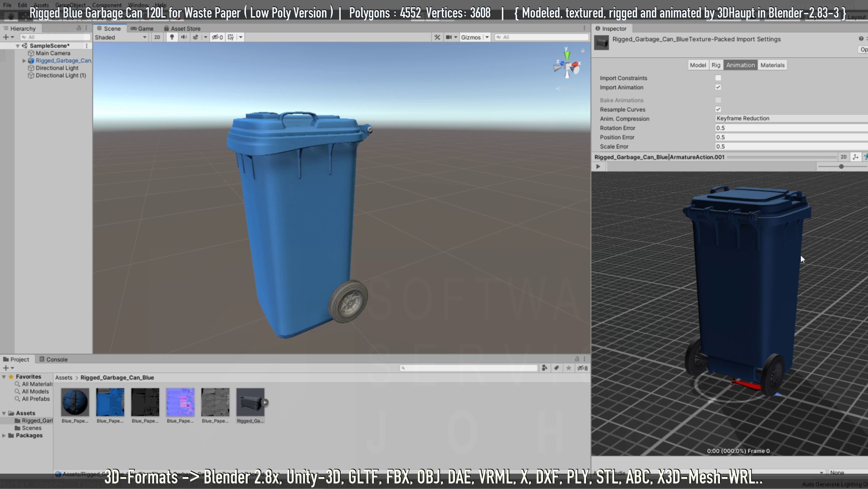The height and width of the screenshot is (489, 868).
Task: Toggle scene grid visibility icon
Action: click(x=231, y=37)
